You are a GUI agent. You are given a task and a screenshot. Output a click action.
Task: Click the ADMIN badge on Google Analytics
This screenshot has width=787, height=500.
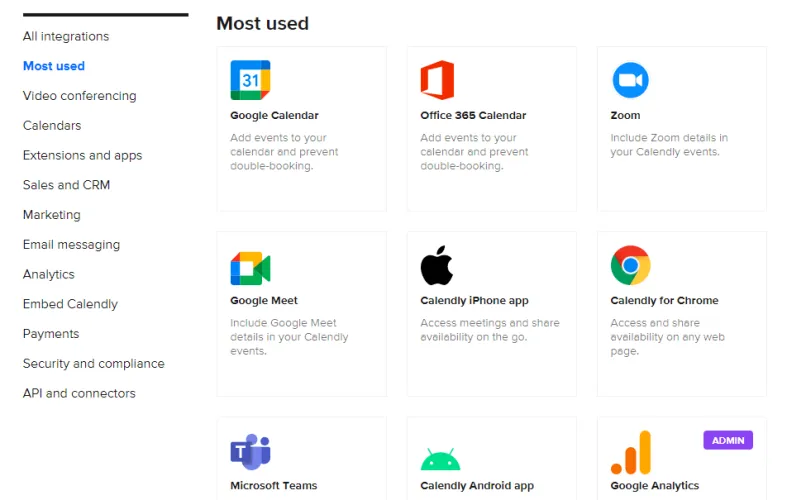(x=727, y=440)
